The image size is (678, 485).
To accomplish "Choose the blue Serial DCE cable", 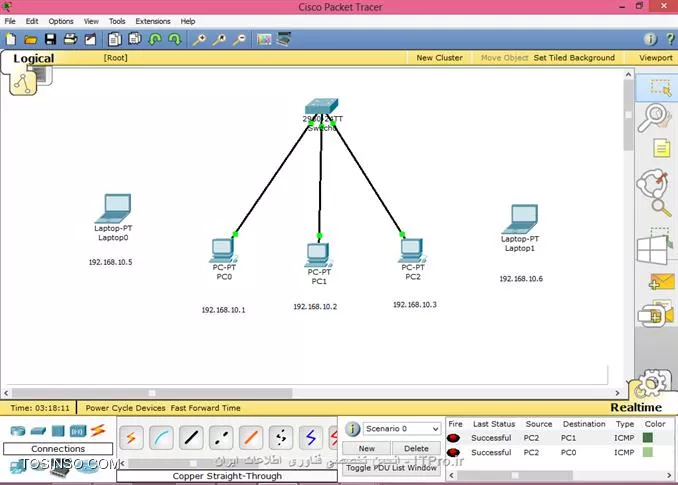I will point(310,438).
